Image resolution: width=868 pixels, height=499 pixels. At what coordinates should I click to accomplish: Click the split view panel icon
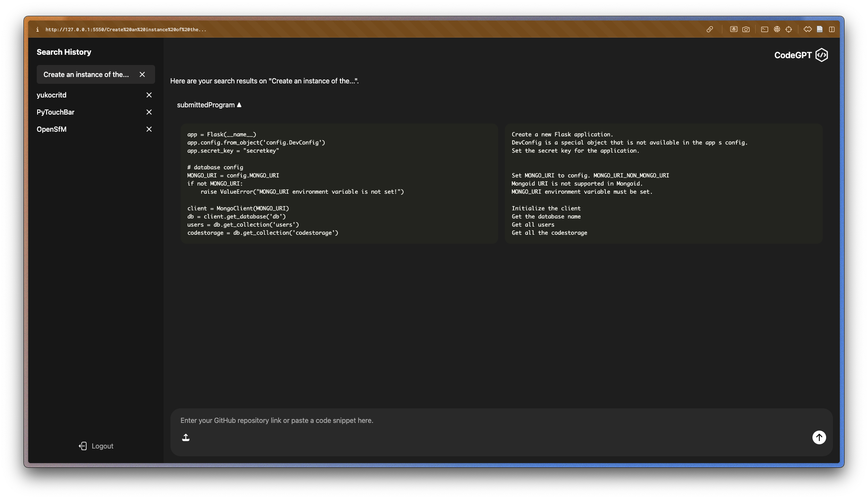[x=832, y=30]
